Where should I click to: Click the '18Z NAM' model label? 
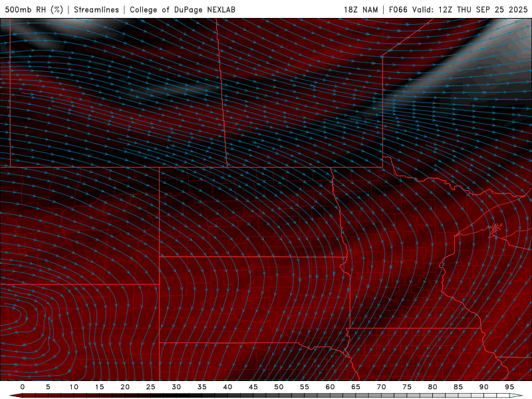360,9
